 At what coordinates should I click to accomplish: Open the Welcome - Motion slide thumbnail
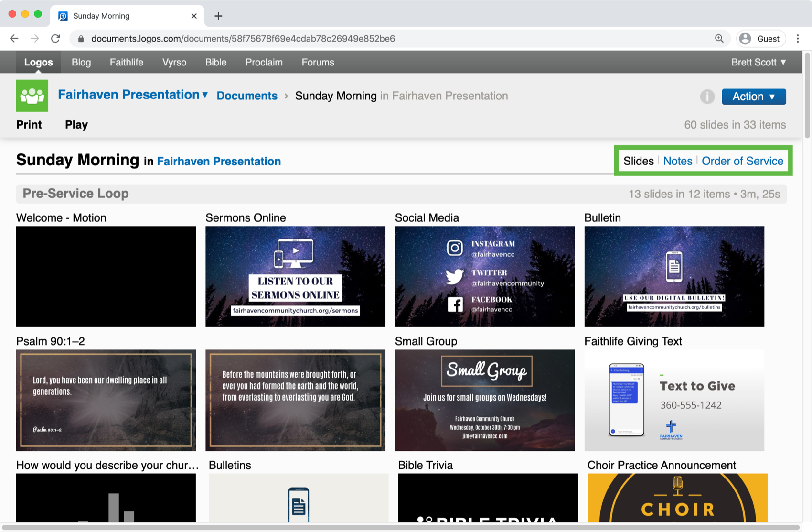[x=106, y=277]
